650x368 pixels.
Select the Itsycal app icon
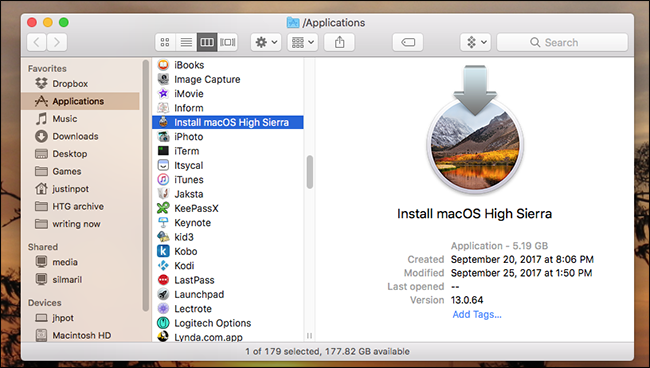[x=163, y=165]
